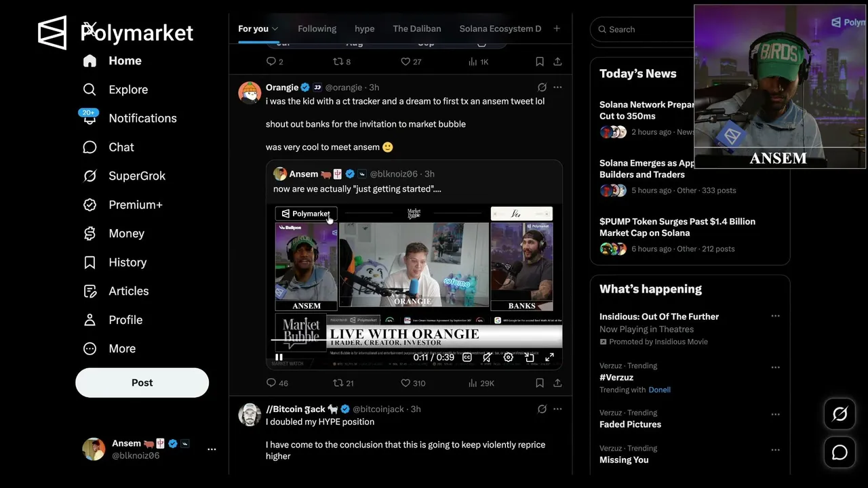Like Orangie's post with 310 likes
868x488 pixels.
click(x=413, y=383)
